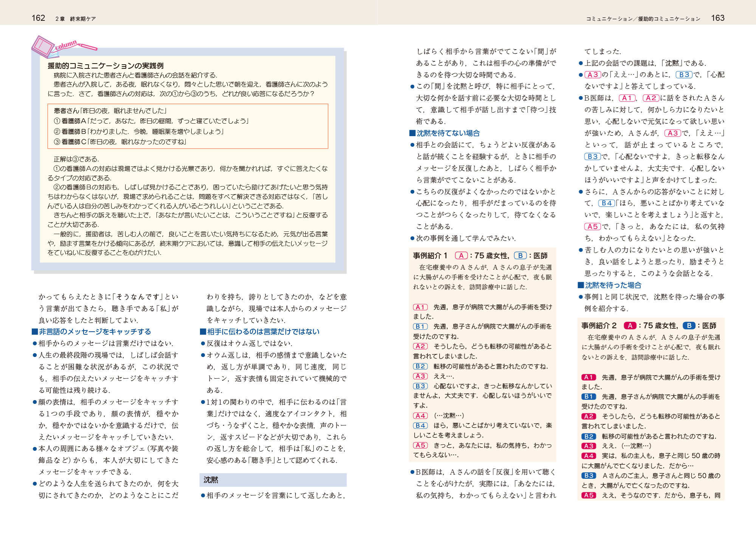Click the blue square before "沈黙を待てない場合"
The height and width of the screenshot is (534, 756).
click(x=412, y=133)
